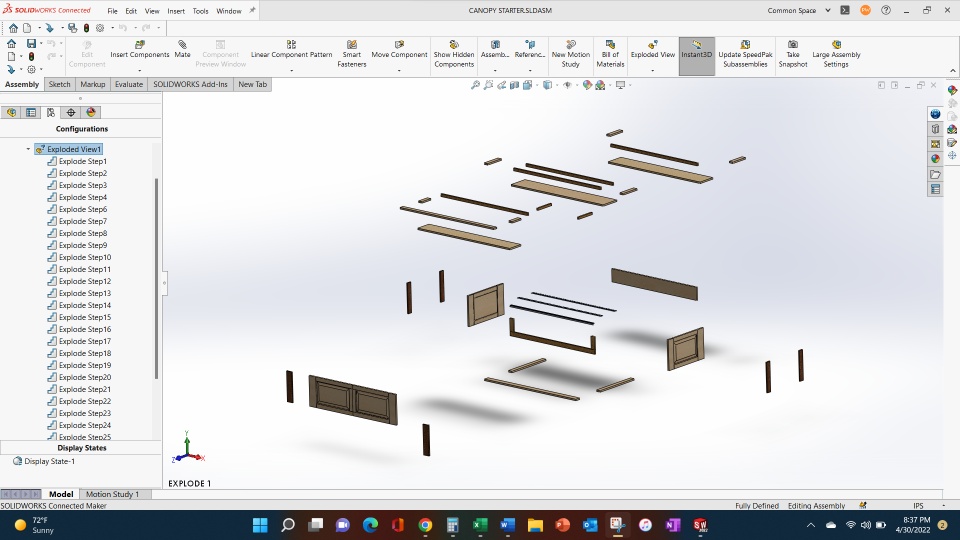Viewport: 960px width, 540px height.
Task: Create a New Motion Study
Action: (x=570, y=54)
